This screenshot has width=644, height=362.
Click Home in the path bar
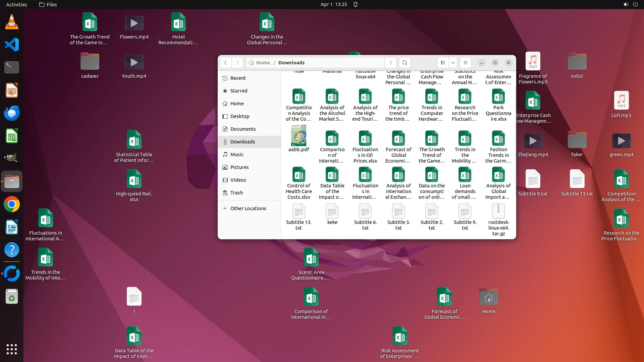tap(263, 63)
